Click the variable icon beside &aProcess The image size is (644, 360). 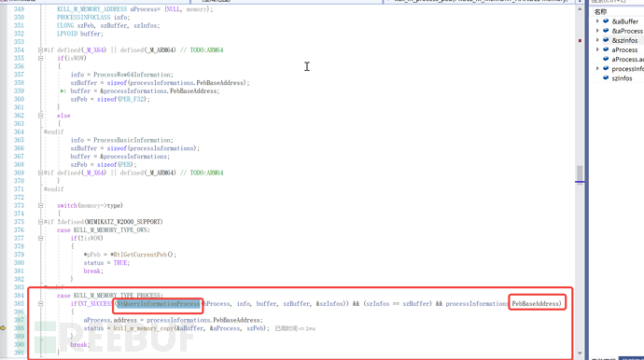(606, 31)
